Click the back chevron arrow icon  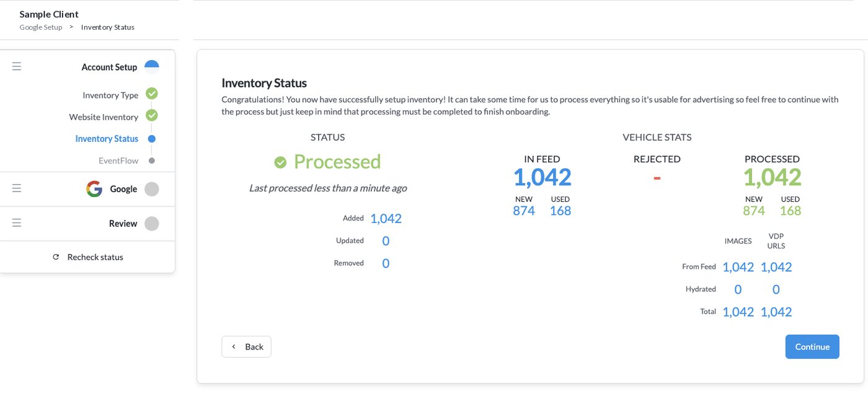[234, 347]
